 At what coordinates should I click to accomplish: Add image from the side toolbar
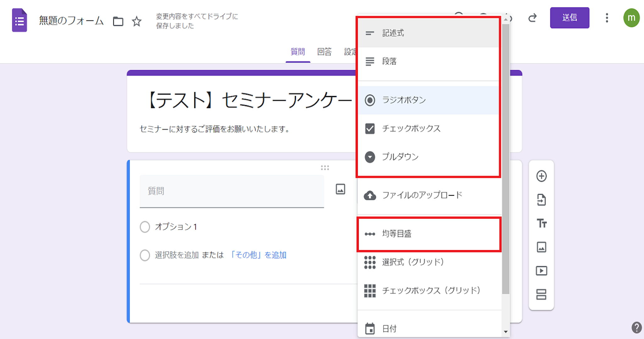(541, 247)
